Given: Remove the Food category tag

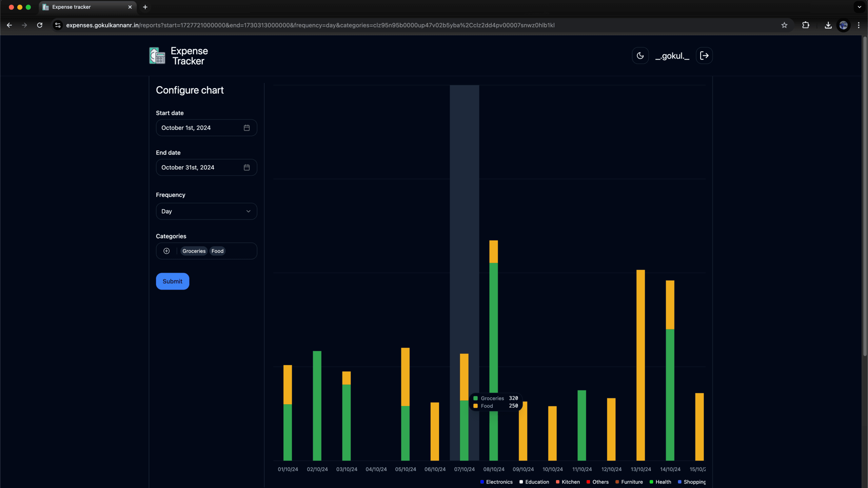Looking at the screenshot, I should [217, 251].
